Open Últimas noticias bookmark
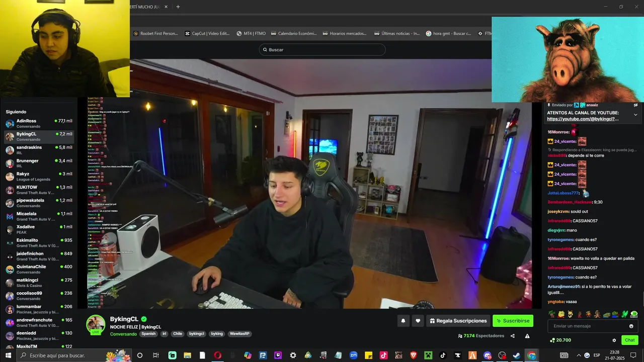644x362 pixels. point(397,34)
